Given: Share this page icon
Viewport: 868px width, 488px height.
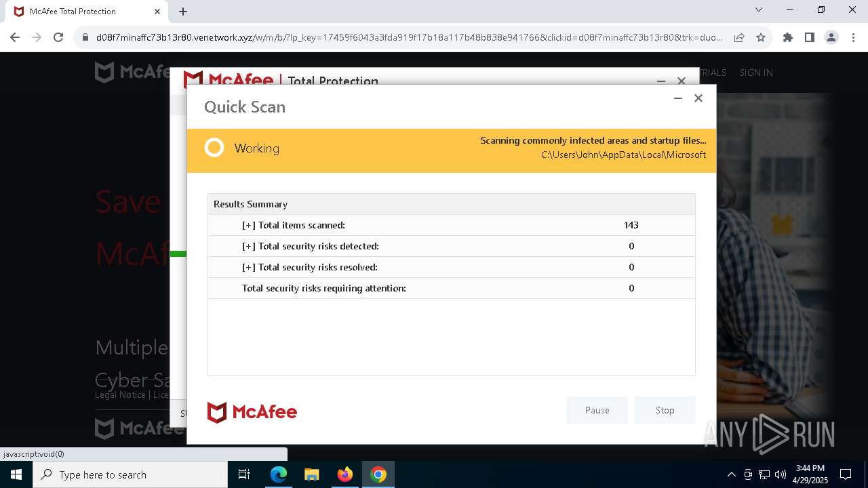Looking at the screenshot, I should click(x=739, y=38).
